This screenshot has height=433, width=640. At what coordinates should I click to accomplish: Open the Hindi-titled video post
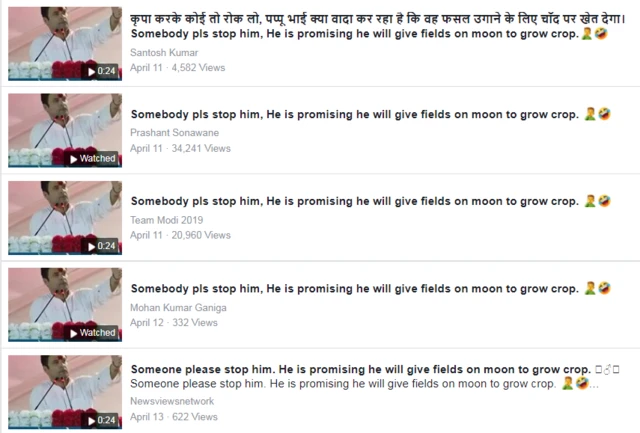pyautogui.click(x=378, y=19)
